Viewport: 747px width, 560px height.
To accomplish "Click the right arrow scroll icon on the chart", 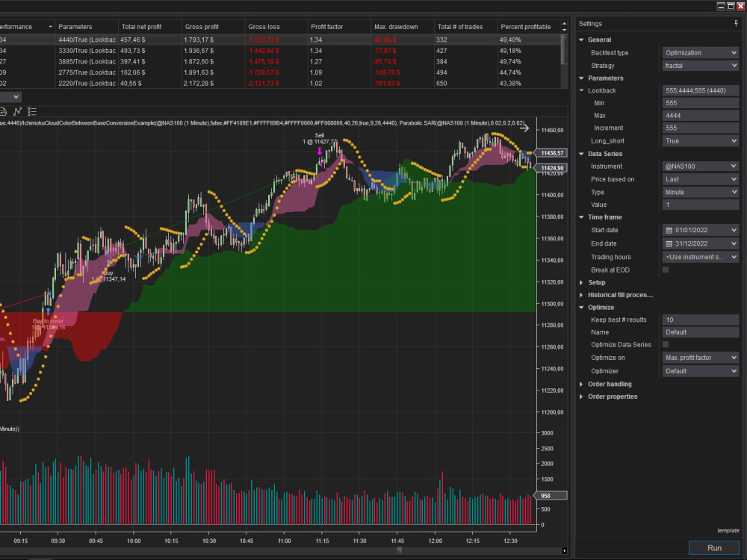I will (x=524, y=128).
